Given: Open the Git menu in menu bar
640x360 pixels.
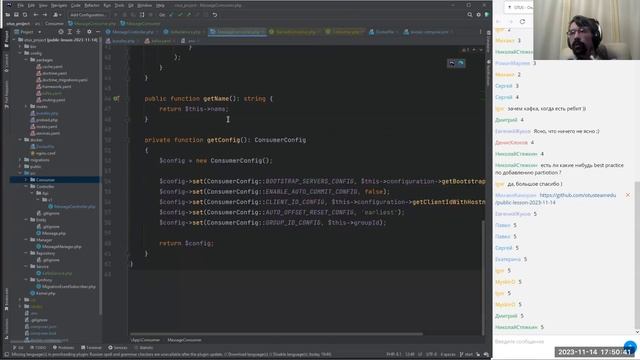Looking at the screenshot, I should [x=131, y=6].
